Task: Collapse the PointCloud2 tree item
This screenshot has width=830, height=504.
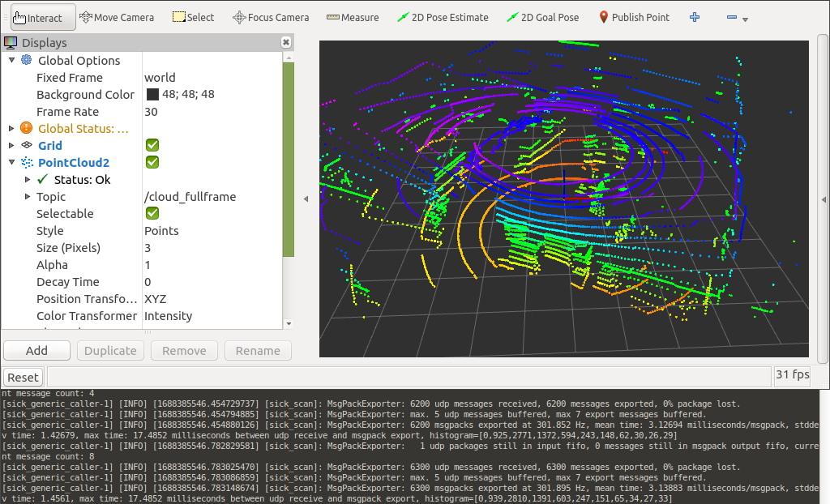Action: (11, 162)
